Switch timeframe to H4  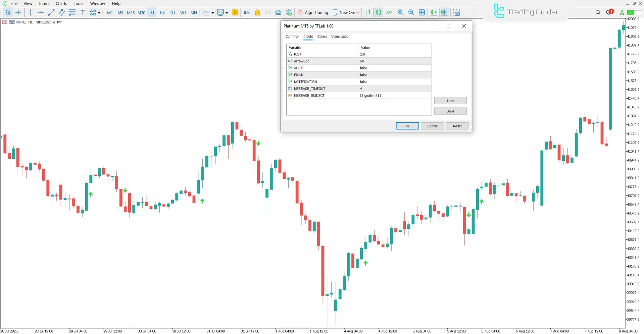point(162,12)
